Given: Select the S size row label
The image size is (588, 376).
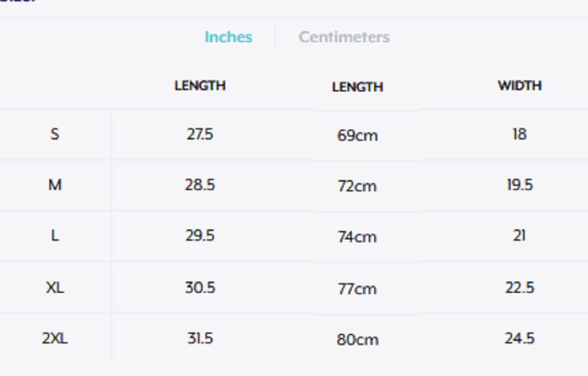Looking at the screenshot, I should click(x=54, y=134).
